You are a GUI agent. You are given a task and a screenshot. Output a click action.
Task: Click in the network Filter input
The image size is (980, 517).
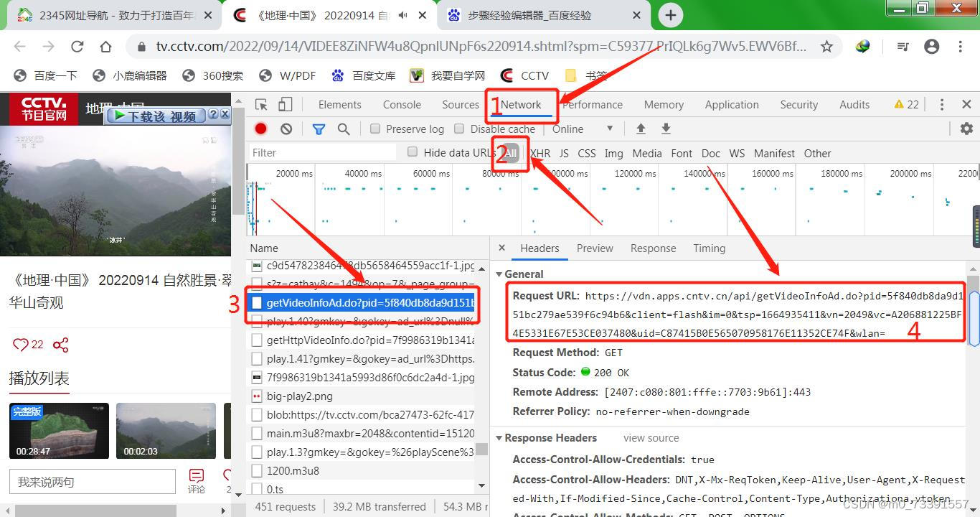(x=323, y=152)
